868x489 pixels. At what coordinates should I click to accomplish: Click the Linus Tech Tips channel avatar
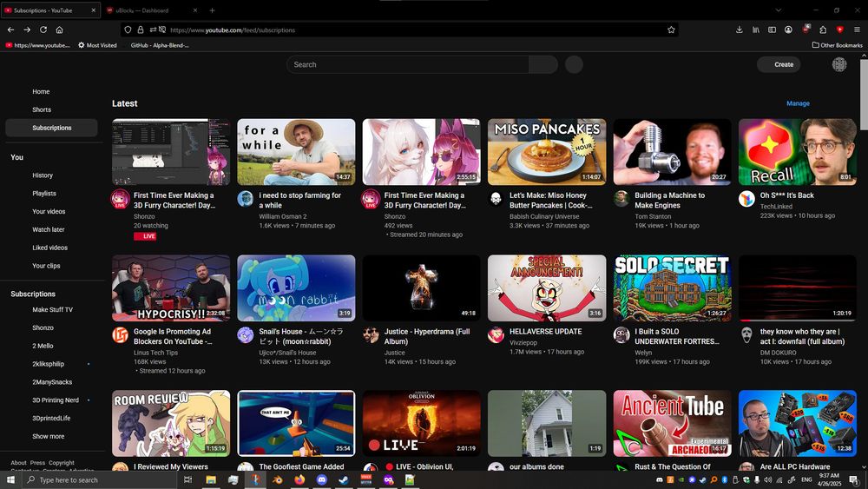pyautogui.click(x=120, y=334)
